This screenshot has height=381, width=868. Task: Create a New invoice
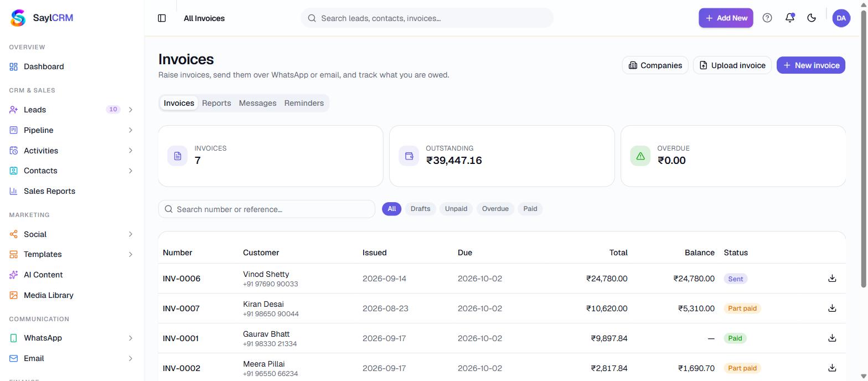click(x=810, y=65)
